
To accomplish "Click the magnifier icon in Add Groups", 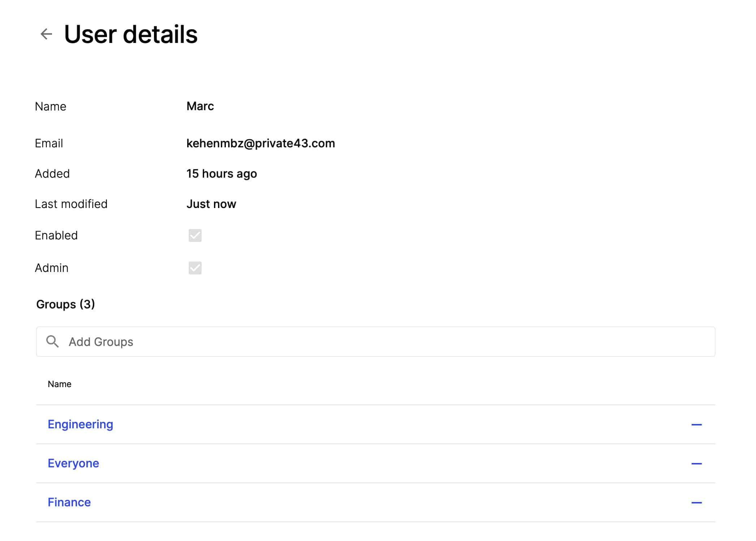I will [x=52, y=341].
